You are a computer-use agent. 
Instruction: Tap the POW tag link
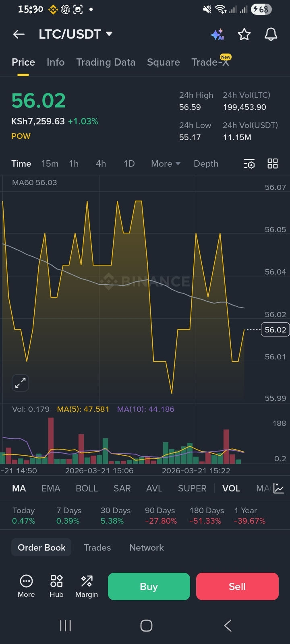coord(21,136)
